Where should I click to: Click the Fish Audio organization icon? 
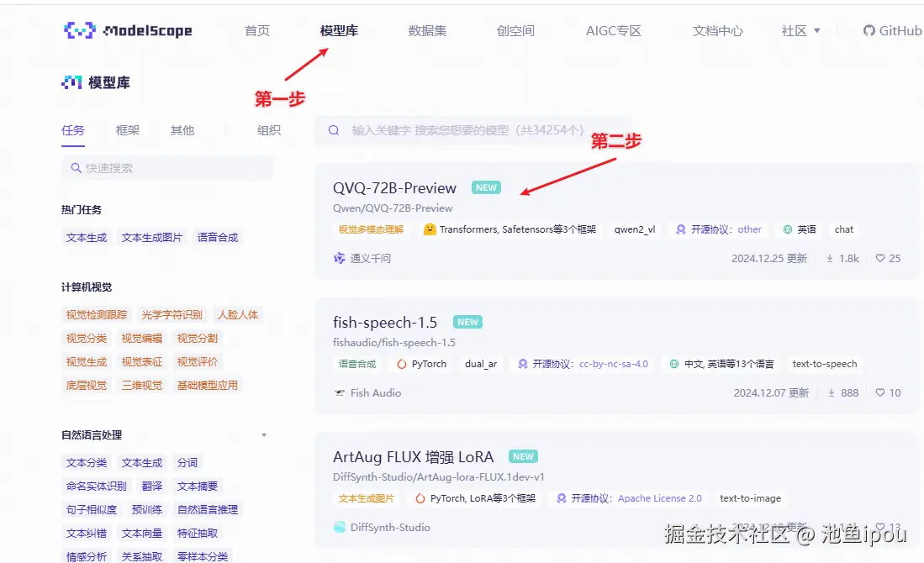[x=340, y=392]
